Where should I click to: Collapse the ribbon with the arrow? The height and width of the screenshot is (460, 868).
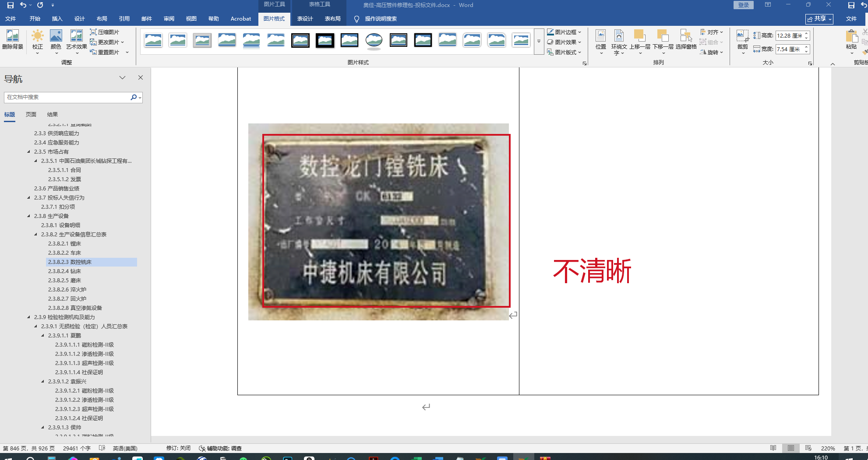[x=833, y=64]
